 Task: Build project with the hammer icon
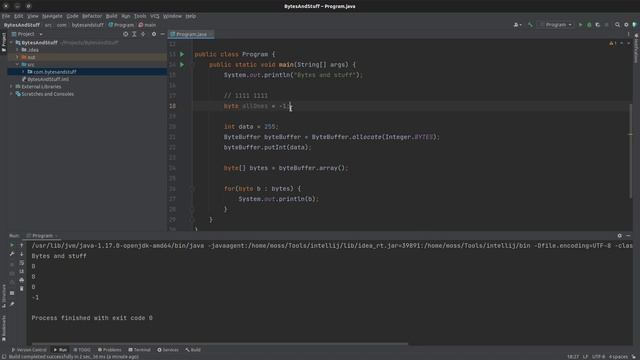(x=530, y=25)
